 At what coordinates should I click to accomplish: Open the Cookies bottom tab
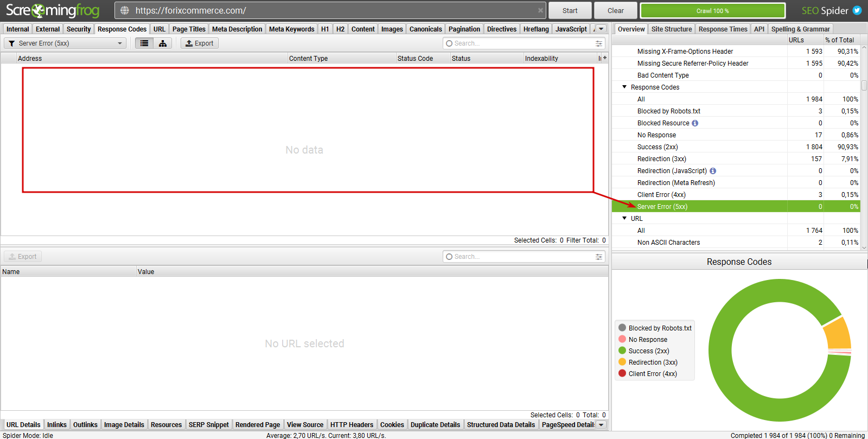392,425
